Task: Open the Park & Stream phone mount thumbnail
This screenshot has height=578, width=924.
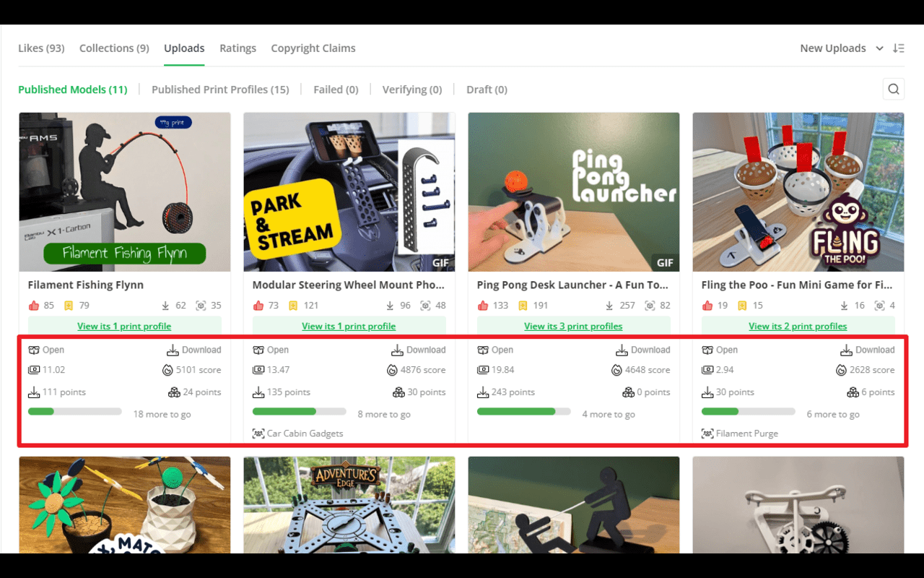Action: pos(349,192)
